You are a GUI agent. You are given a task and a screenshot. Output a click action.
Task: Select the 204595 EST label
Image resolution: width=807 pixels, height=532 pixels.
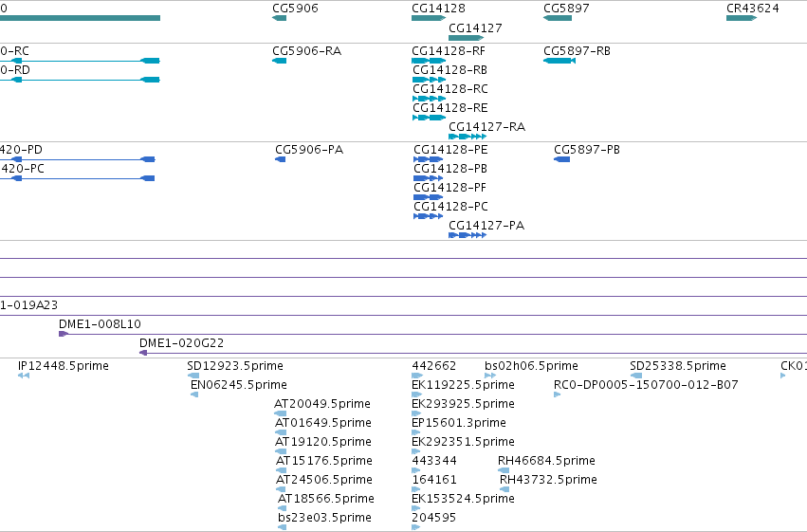point(434,518)
